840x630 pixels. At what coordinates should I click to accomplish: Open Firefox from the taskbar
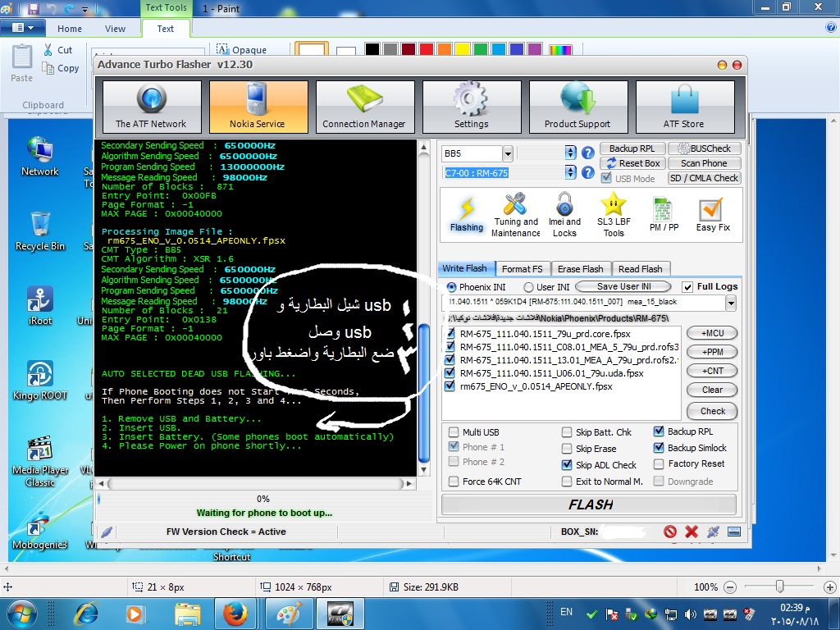[235, 614]
